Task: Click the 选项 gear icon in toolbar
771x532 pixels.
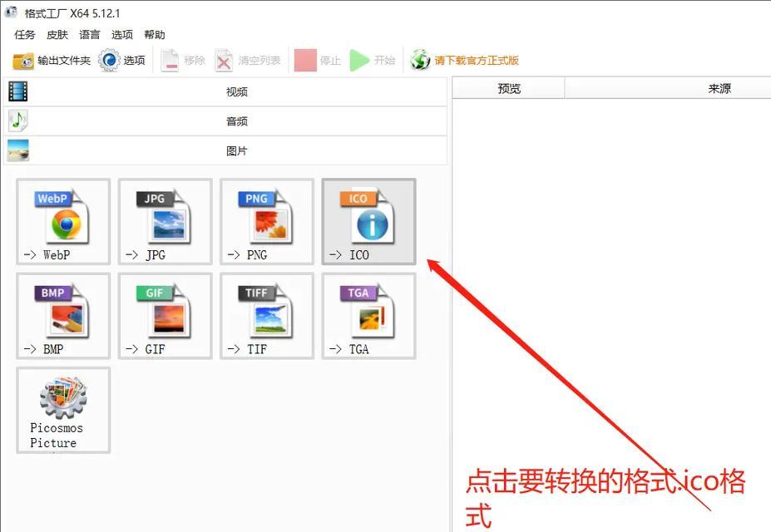Action: pos(109,61)
